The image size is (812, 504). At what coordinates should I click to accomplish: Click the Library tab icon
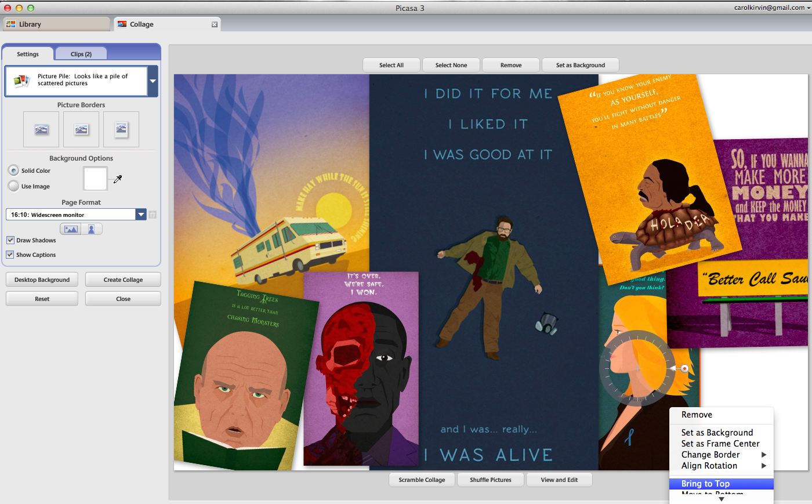click(x=10, y=24)
